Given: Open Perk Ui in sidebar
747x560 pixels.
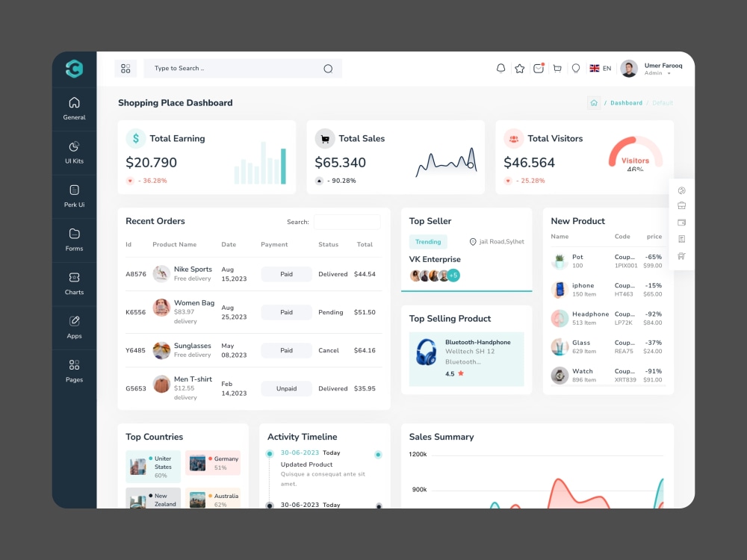Looking at the screenshot, I should coord(74,196).
